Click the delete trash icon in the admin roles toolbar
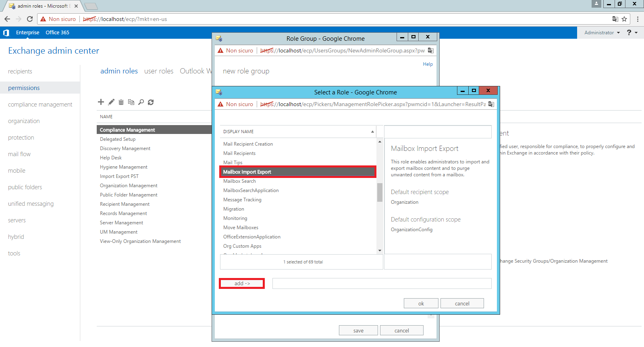644x347 pixels. [x=121, y=102]
